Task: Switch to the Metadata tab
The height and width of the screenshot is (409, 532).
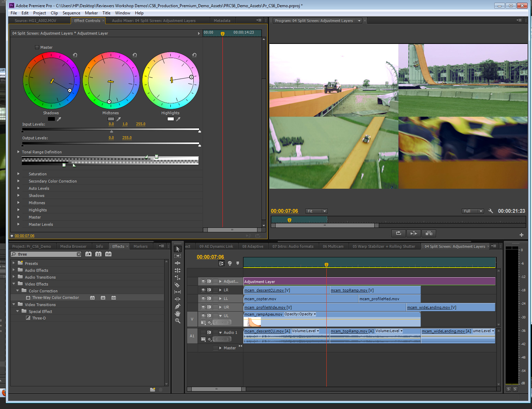Action: tap(222, 21)
